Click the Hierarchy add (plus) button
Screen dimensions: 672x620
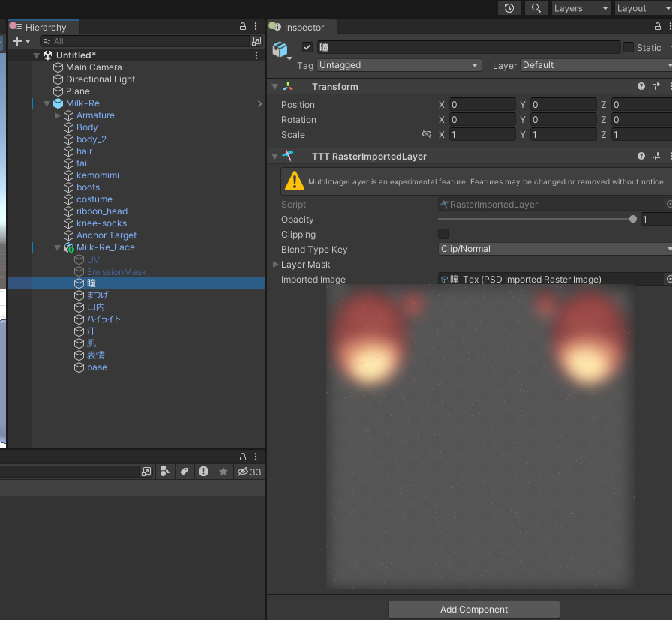coord(18,41)
